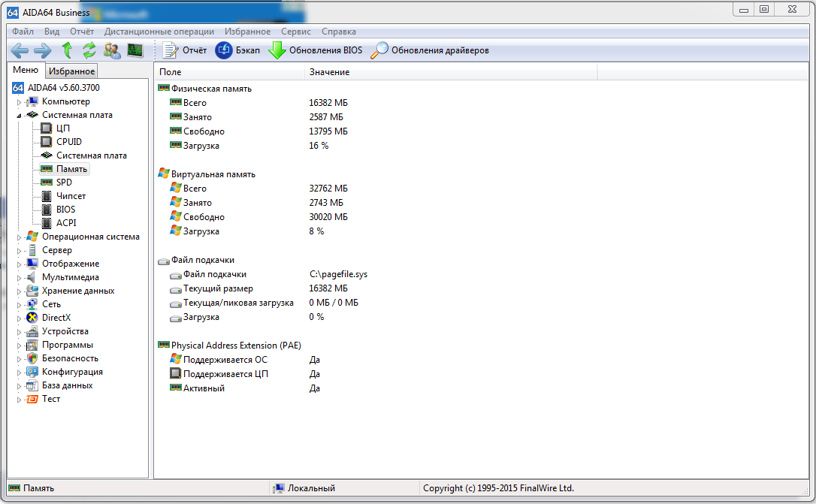Click the Программы icon in tree
This screenshot has width=816, height=504.
32,345
